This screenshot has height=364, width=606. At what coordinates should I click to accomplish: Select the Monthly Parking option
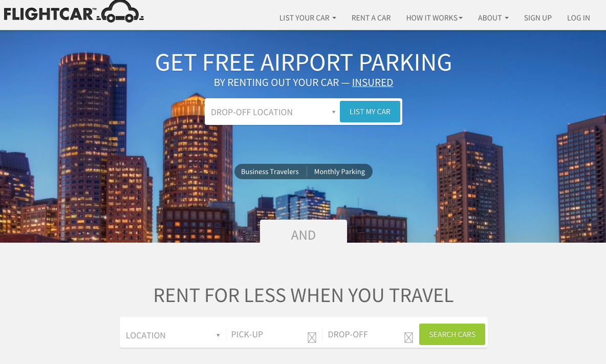pyautogui.click(x=339, y=172)
